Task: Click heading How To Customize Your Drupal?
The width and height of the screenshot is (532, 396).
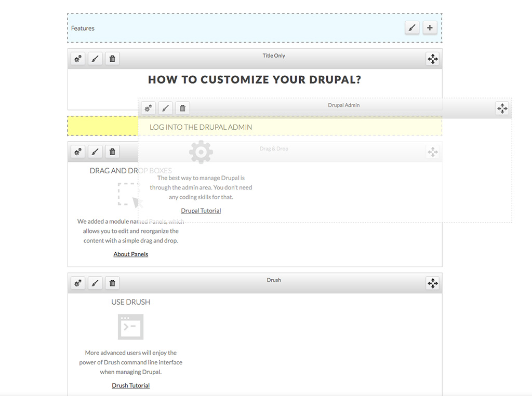Action: click(x=255, y=80)
